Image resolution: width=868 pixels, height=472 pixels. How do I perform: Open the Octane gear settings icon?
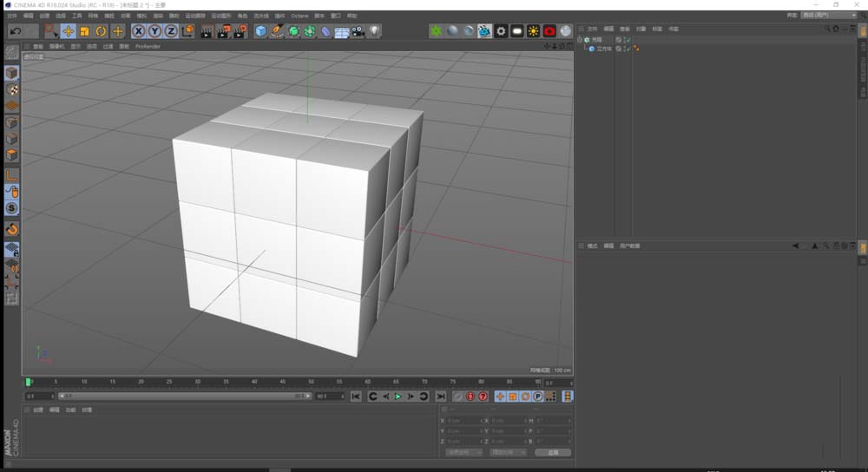click(x=501, y=31)
